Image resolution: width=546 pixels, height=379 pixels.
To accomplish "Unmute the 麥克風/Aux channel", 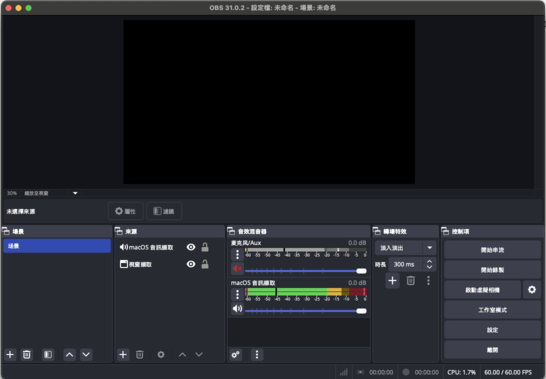I will [x=237, y=269].
